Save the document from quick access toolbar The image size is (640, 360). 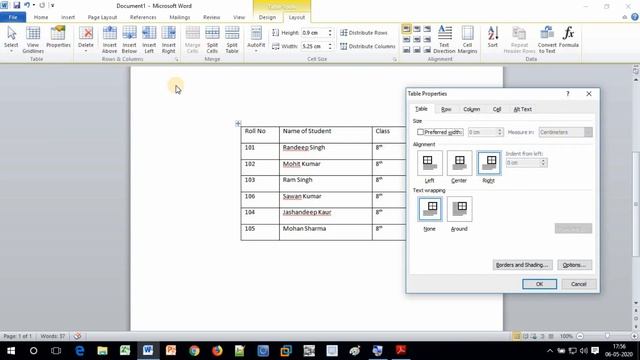(17, 5)
